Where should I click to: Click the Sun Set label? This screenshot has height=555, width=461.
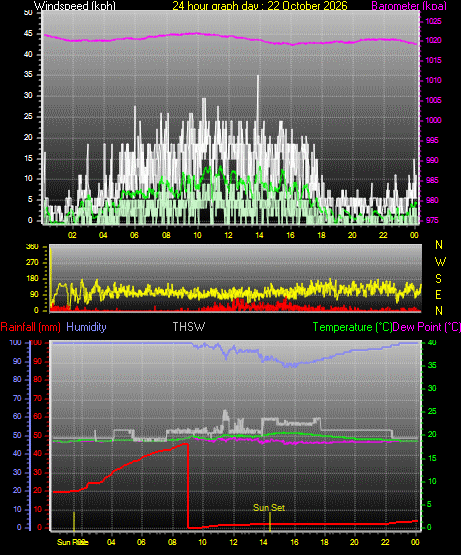click(x=269, y=508)
